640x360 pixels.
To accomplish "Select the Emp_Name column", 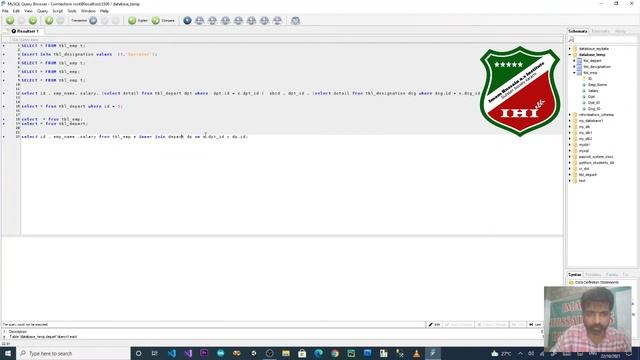I will (x=597, y=84).
